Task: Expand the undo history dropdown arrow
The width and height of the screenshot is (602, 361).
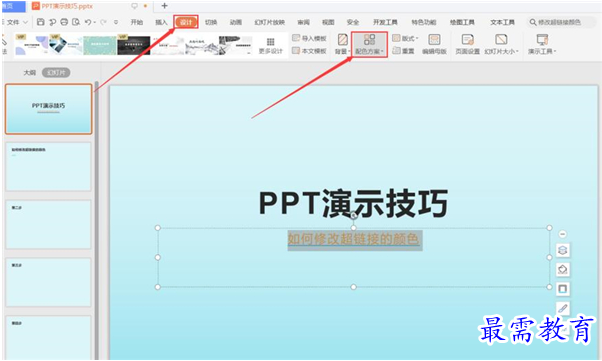Action: (x=95, y=23)
